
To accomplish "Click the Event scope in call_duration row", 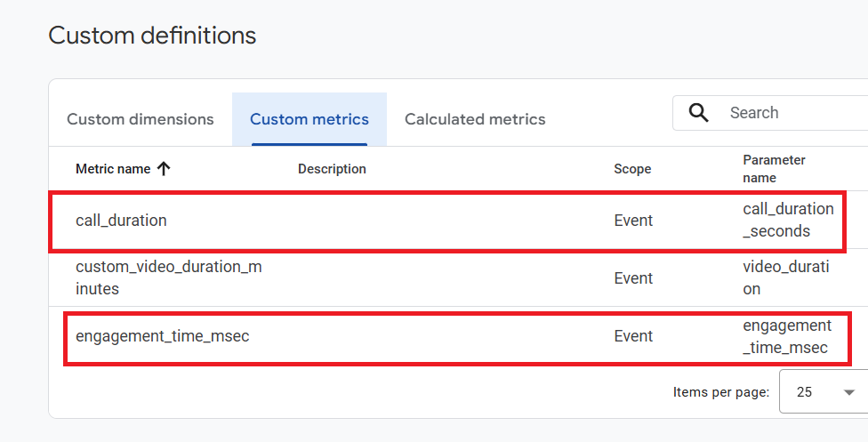I will point(633,221).
